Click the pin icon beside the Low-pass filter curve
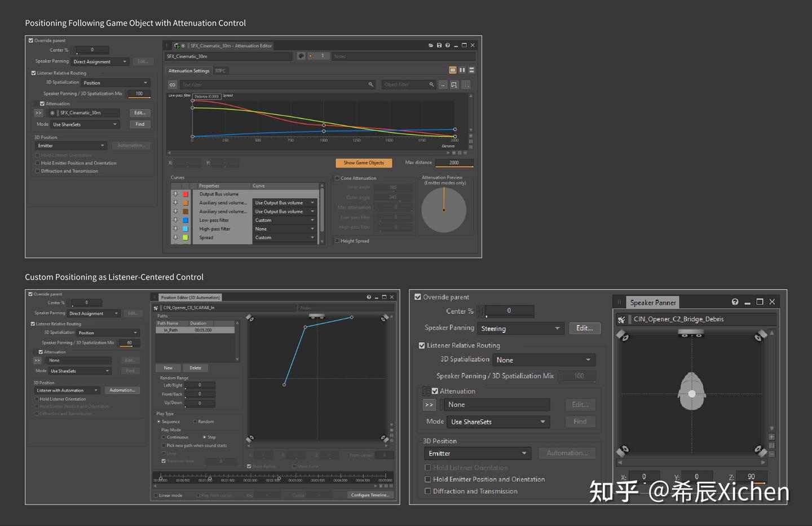Screen dimensions: 812x526 coord(175,220)
